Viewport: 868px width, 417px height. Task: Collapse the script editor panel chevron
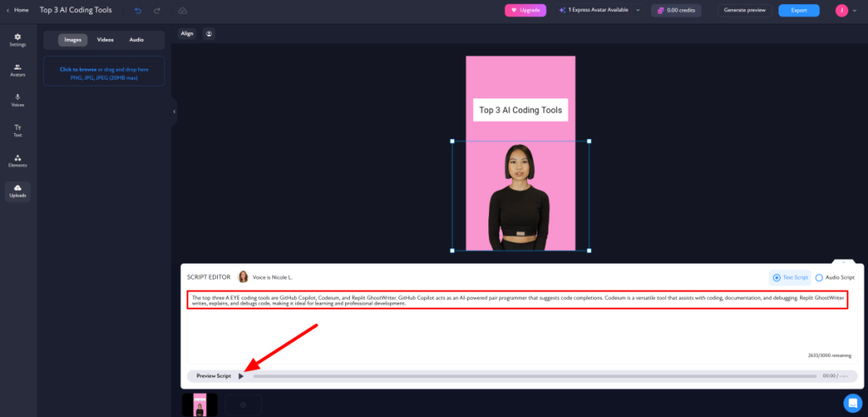click(843, 262)
